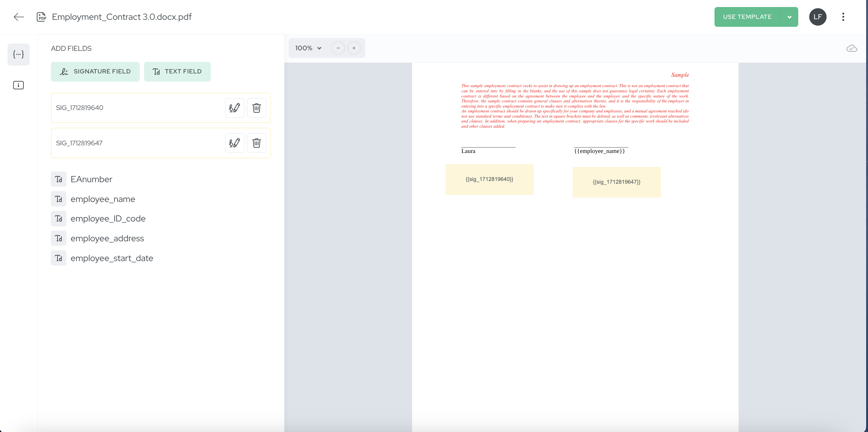This screenshot has width=868, height=432.
Task: Open the LF user avatar menu
Action: [817, 17]
